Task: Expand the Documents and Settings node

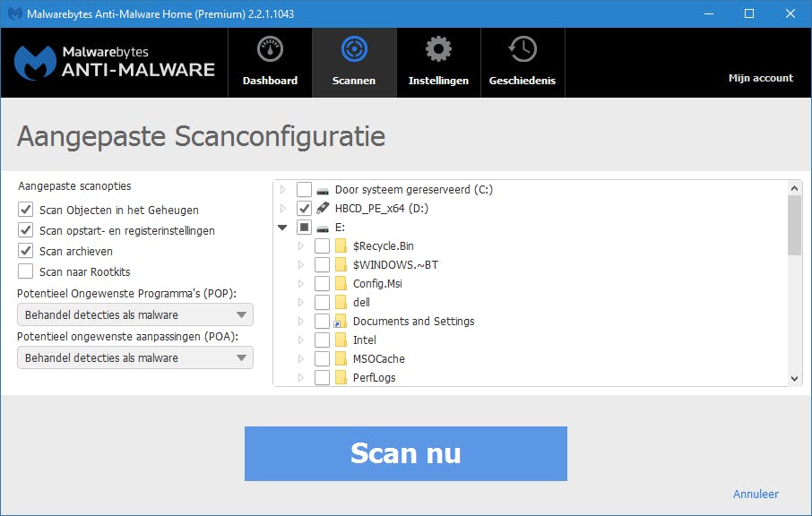Action: point(301,321)
